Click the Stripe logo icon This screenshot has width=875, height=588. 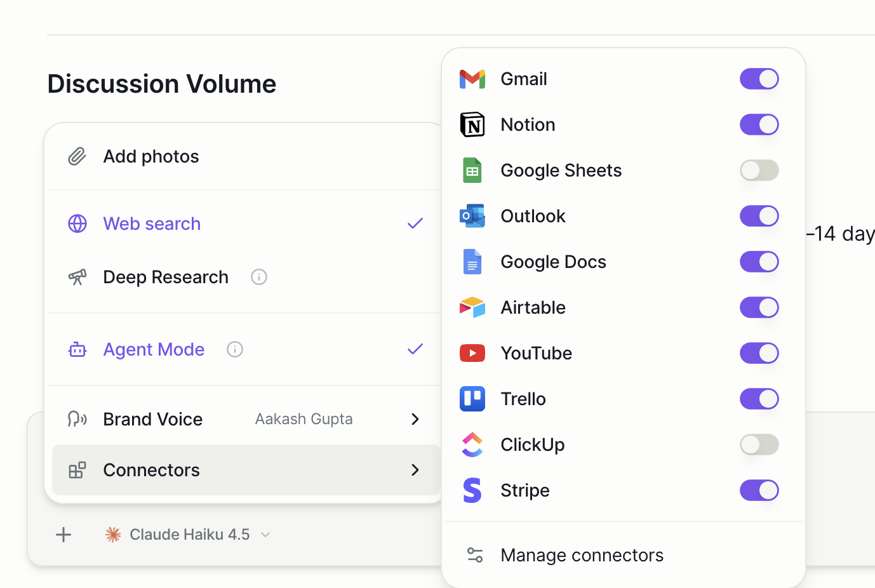(x=472, y=491)
